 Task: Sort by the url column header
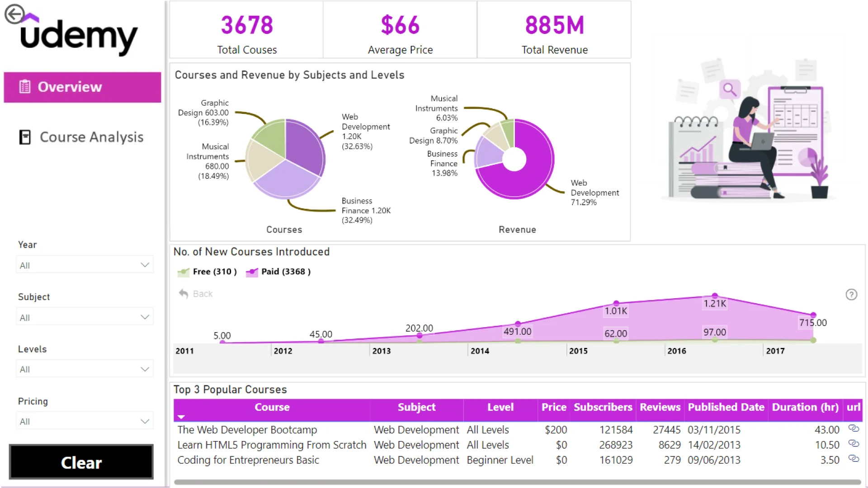click(x=853, y=408)
